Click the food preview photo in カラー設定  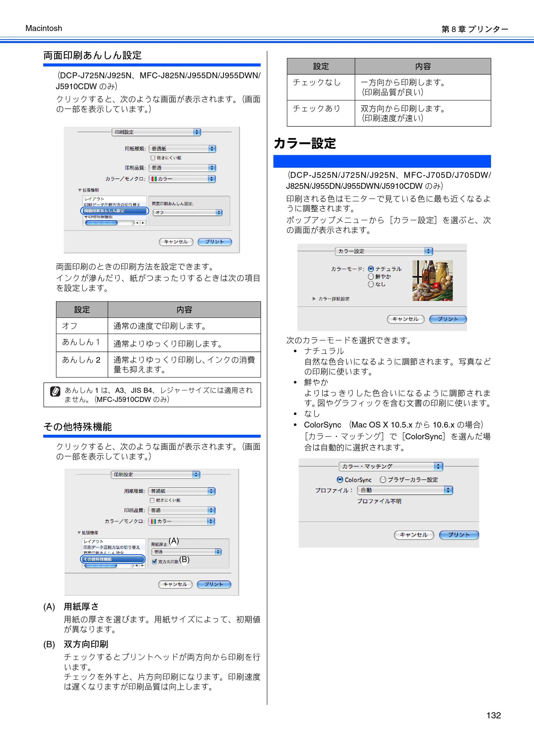[433, 281]
